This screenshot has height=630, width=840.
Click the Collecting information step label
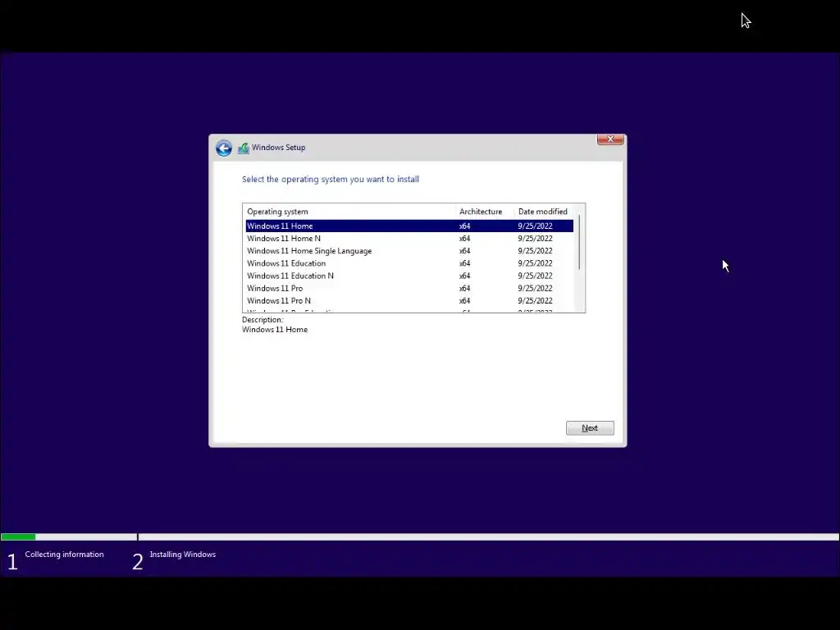(x=64, y=555)
